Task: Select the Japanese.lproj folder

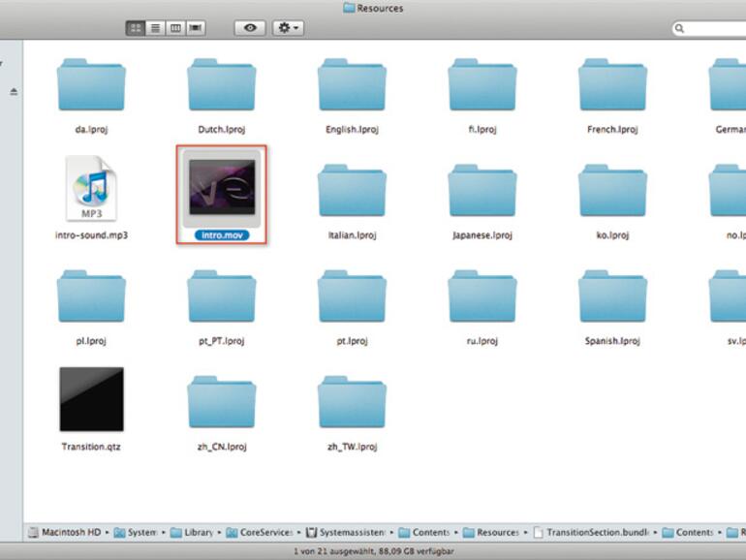Action: [x=482, y=190]
